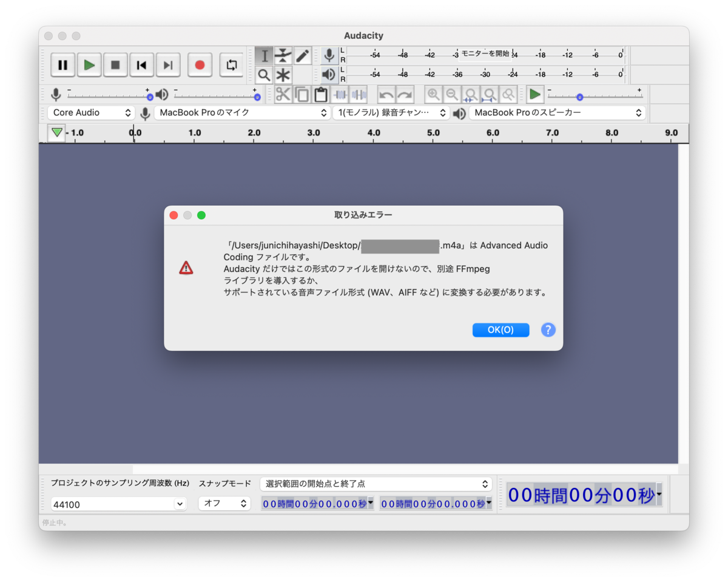Click the Cut scissors icon
This screenshot has width=728, height=582.
pos(283,95)
